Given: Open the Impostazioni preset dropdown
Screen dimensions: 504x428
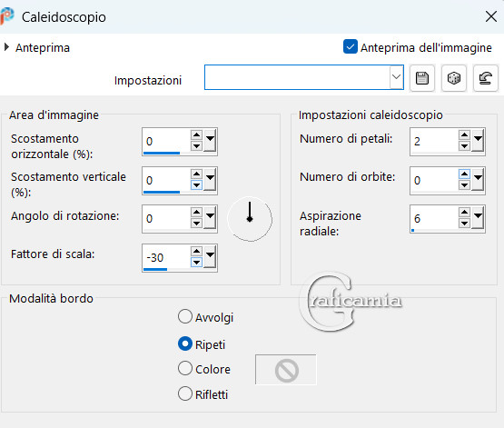Looking at the screenshot, I should click(x=396, y=77).
